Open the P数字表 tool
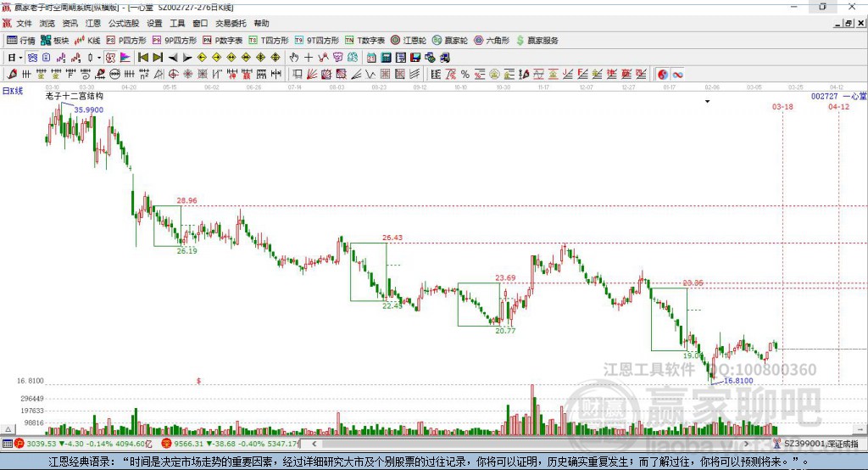Image resolution: width=868 pixels, height=470 pixels. tap(223, 41)
